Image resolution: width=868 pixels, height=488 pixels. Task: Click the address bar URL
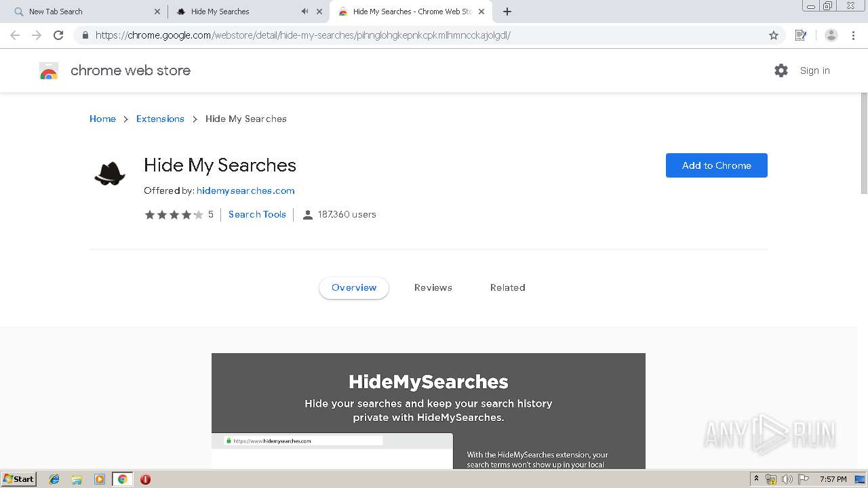click(x=303, y=35)
